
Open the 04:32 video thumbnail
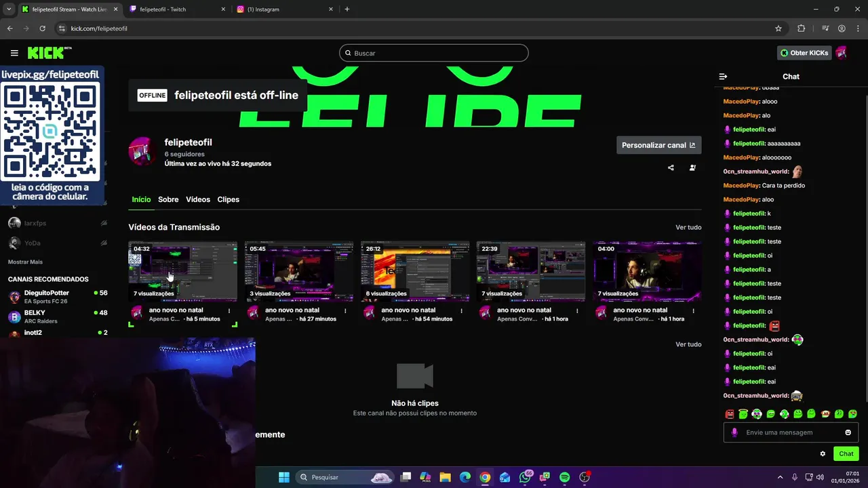183,271
